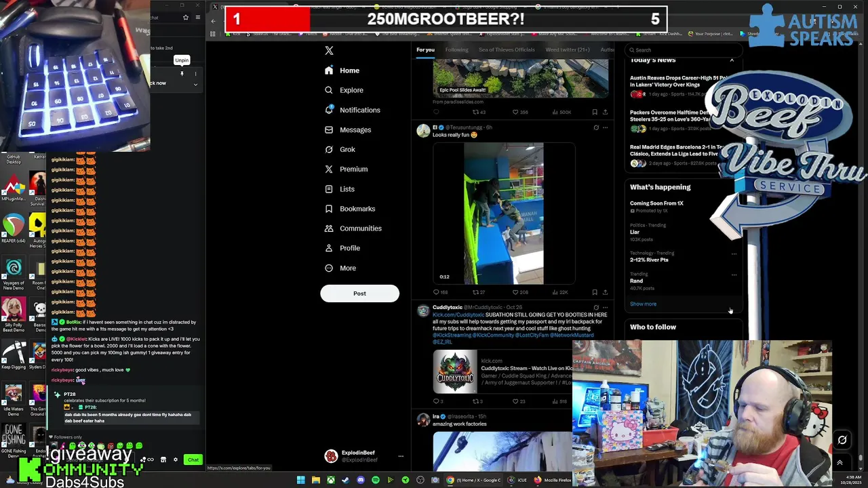Viewport: 868px width, 488px height.
Task: Open Explore in X sidebar
Action: 344,90
